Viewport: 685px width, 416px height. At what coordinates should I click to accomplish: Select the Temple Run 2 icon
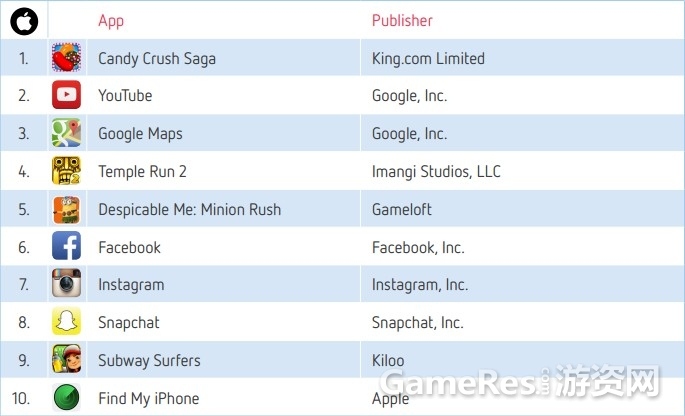coord(66,170)
